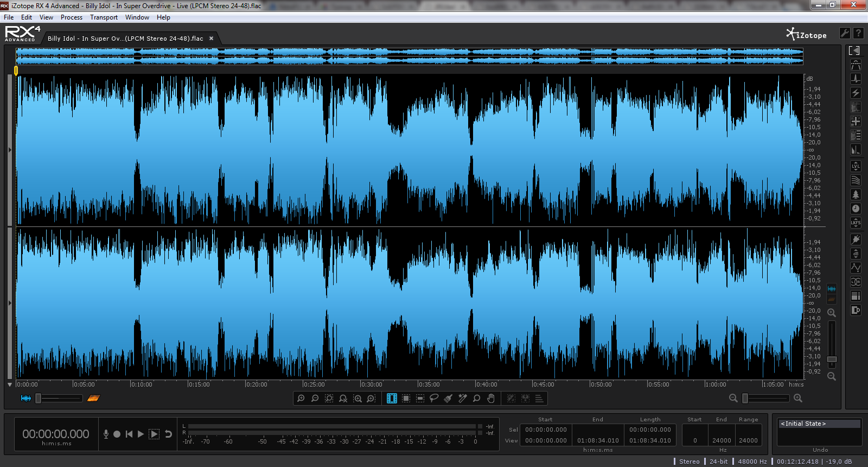This screenshot has width=868, height=467.
Task: Open the Leveler LVL module
Action: 856,166
